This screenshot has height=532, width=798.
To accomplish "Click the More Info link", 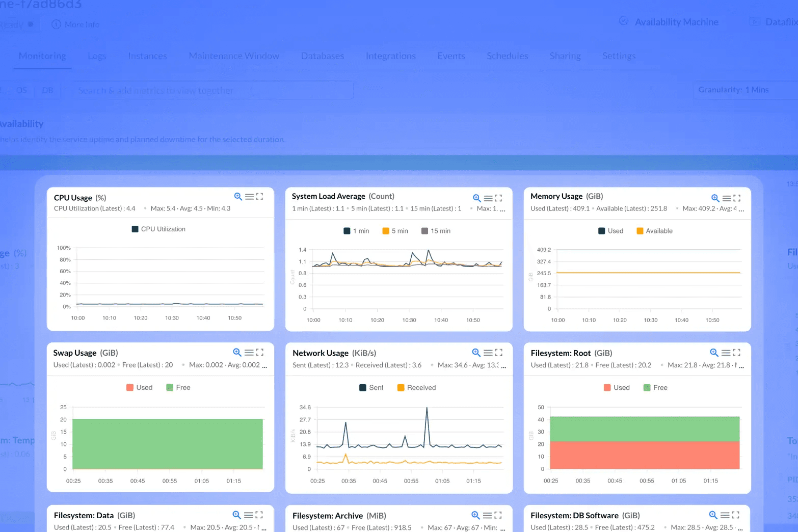I will point(75,24).
